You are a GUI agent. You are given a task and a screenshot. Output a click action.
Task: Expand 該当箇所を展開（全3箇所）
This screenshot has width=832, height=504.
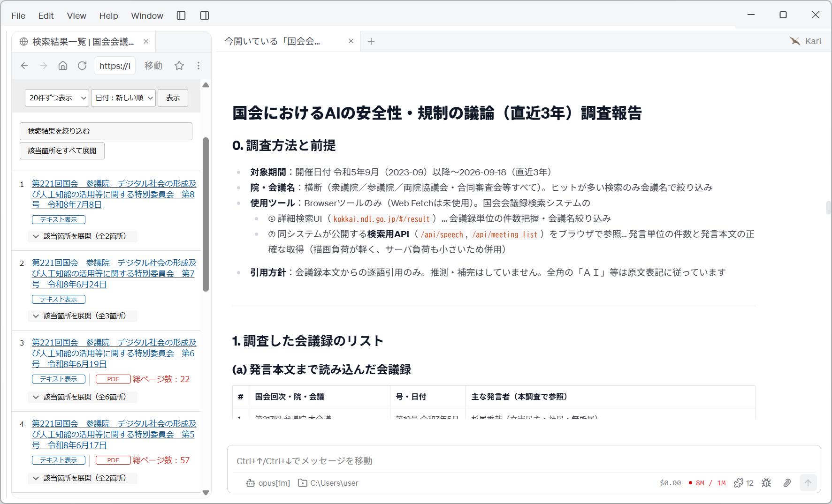tap(83, 316)
